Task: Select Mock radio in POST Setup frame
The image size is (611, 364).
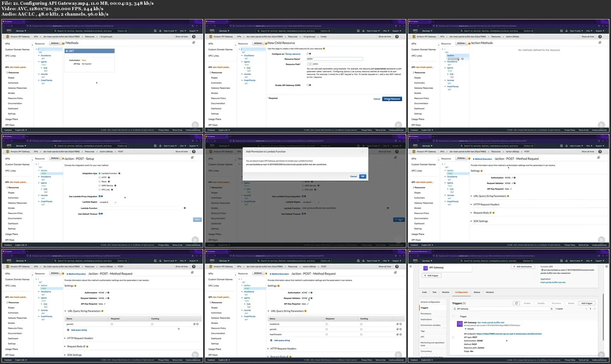Action: [100, 182]
